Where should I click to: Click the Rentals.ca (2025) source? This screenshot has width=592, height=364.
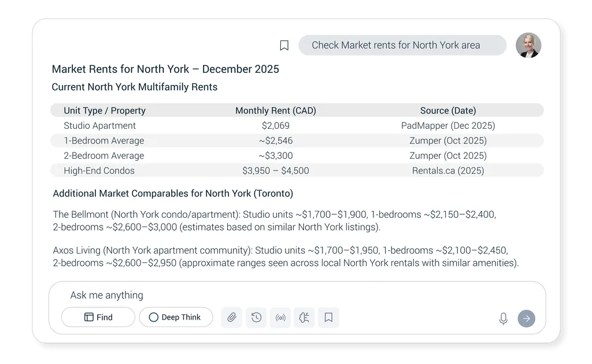[448, 170]
